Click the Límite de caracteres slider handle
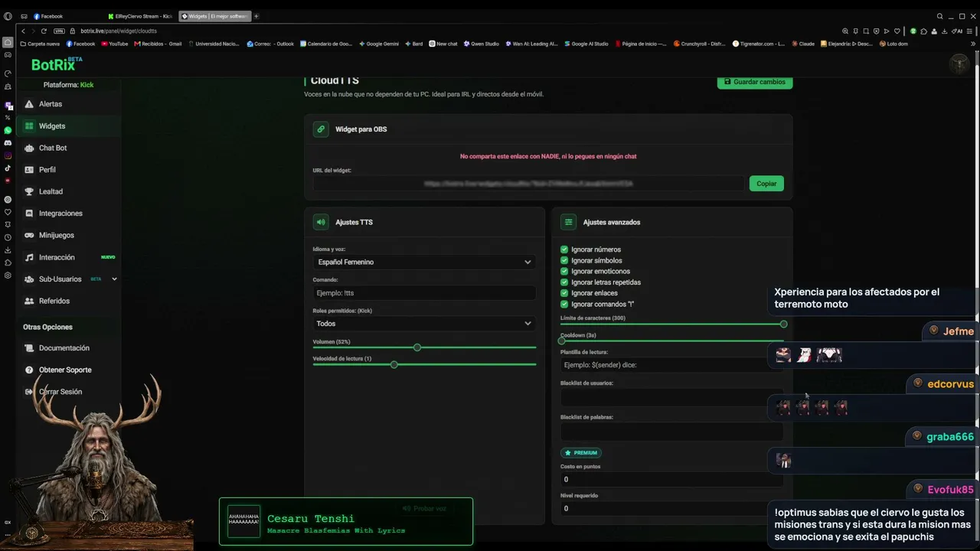 click(783, 324)
